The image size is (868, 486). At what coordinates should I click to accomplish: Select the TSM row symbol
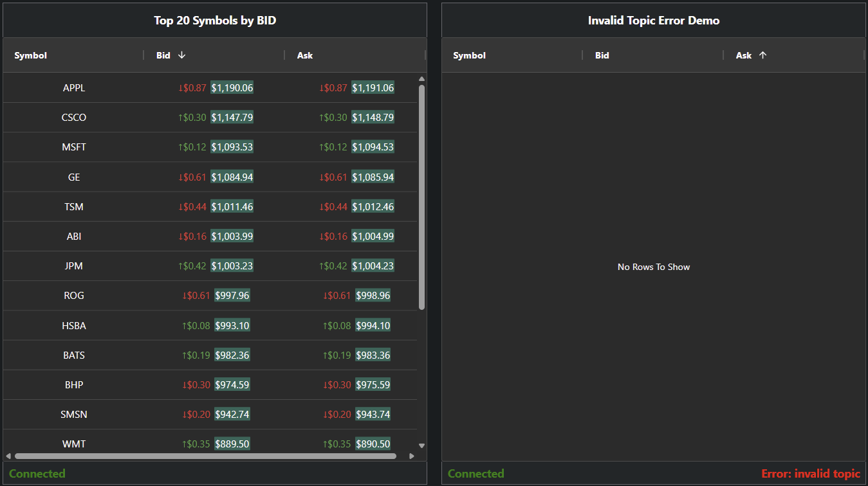point(74,207)
